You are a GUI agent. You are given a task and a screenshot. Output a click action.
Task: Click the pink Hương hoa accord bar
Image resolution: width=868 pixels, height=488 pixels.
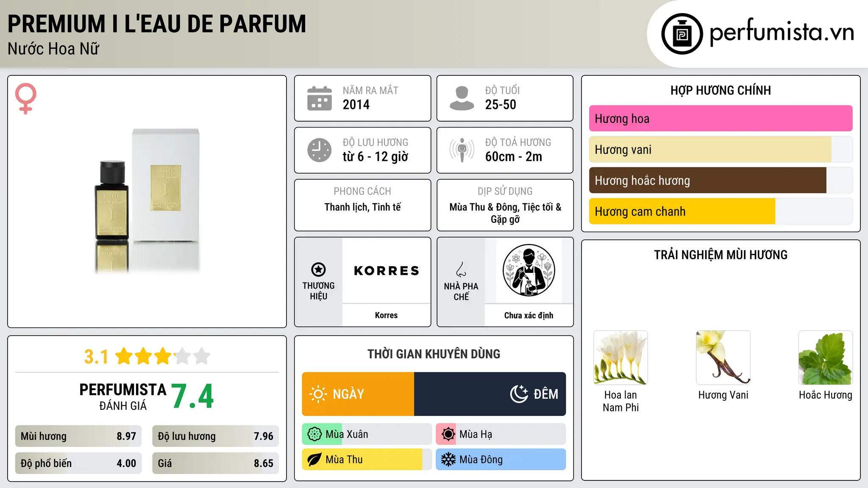[x=721, y=119]
